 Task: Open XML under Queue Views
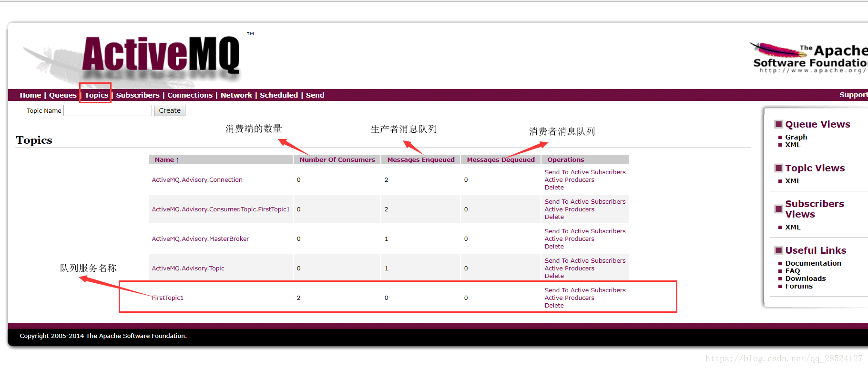click(x=793, y=145)
